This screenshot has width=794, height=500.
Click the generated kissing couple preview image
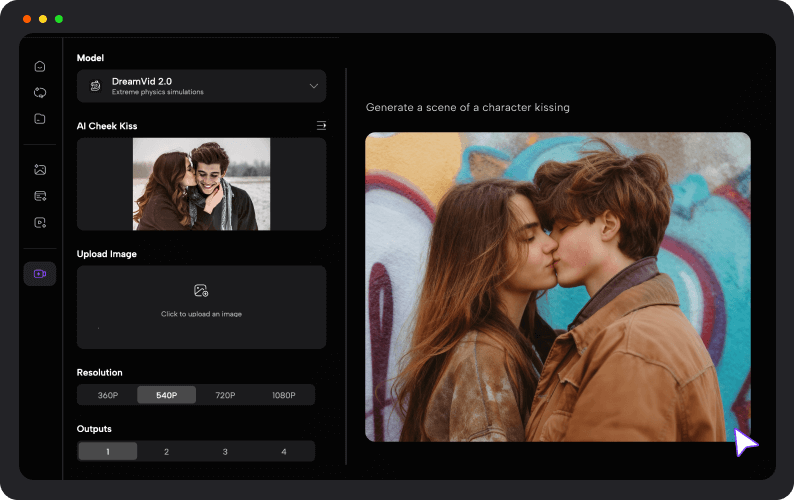(x=557, y=287)
